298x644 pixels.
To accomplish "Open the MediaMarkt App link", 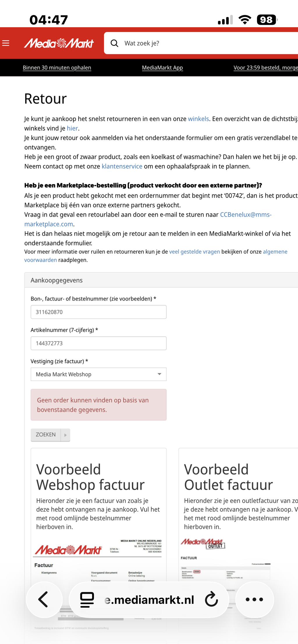I will (162, 68).
